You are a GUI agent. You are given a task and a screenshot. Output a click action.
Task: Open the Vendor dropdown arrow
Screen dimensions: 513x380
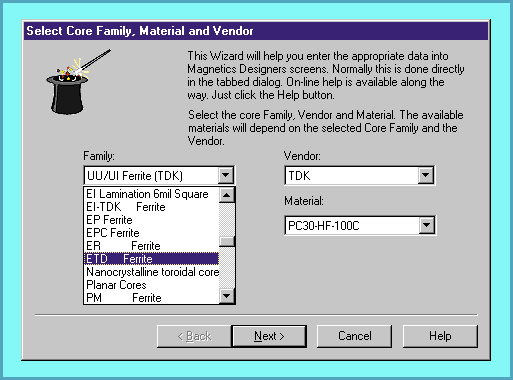click(x=426, y=175)
